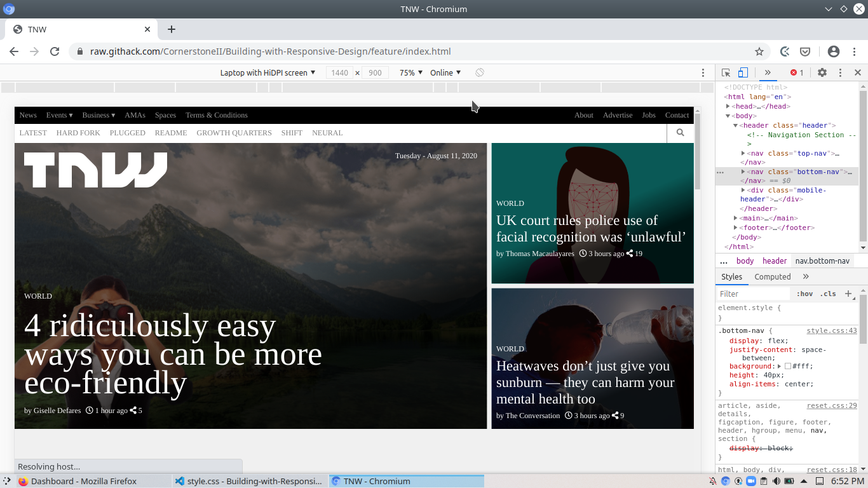Expand the main element node
Screen dimensions: 868x488
736,219
